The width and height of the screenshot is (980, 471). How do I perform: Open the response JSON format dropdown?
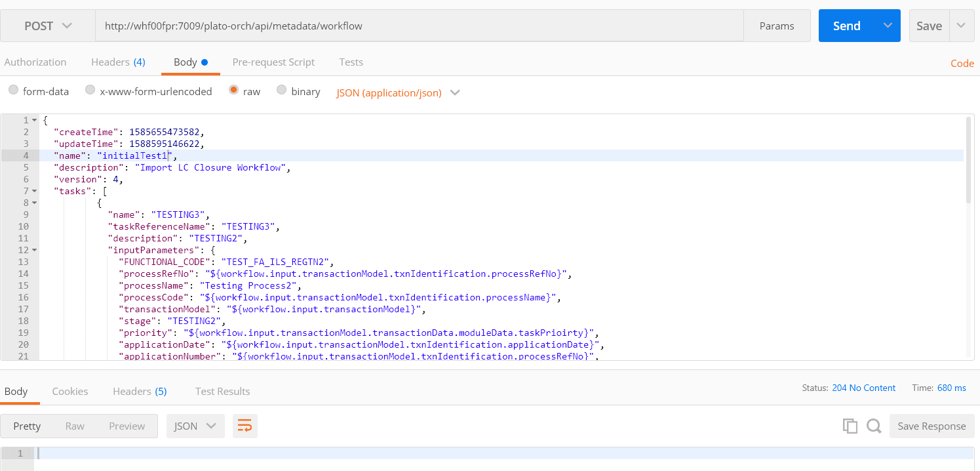tap(195, 426)
